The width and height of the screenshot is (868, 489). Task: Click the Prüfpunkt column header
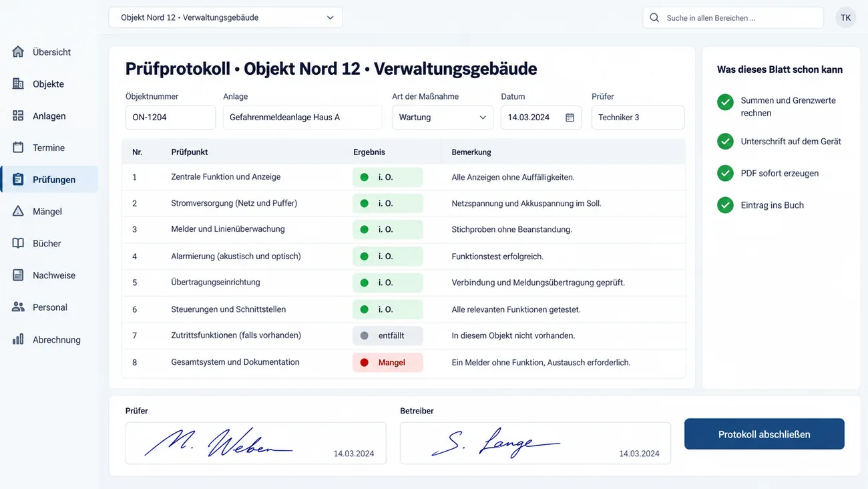tap(190, 152)
